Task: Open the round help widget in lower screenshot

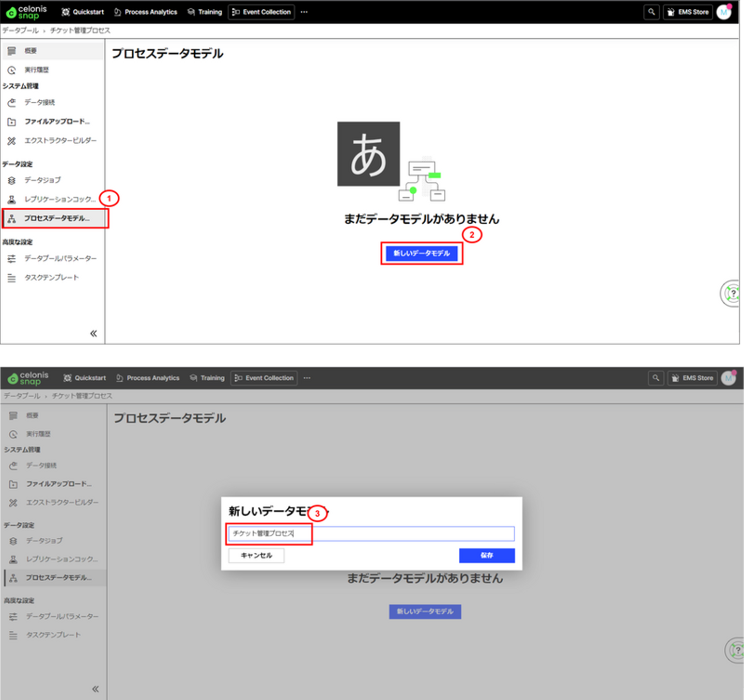Action: pos(735,650)
